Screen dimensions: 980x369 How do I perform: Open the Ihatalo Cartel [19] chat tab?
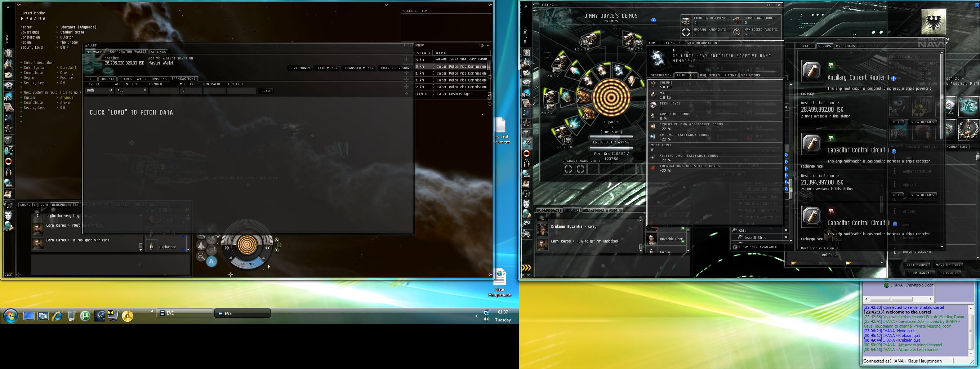tap(602, 210)
